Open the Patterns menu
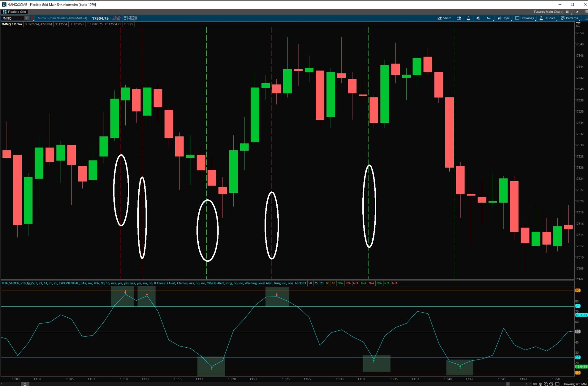This screenshot has height=386, width=588. coord(569,18)
